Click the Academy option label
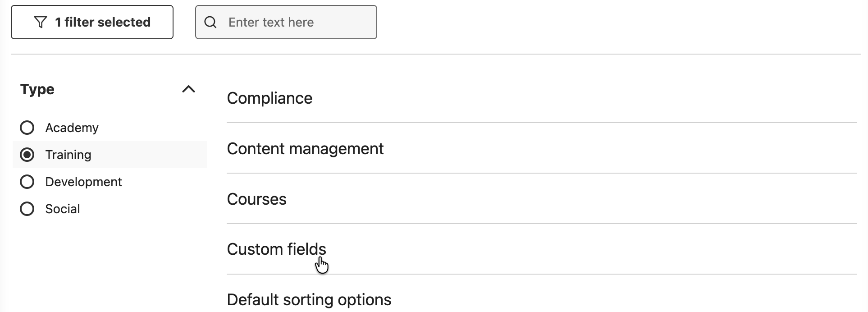 click(x=72, y=128)
